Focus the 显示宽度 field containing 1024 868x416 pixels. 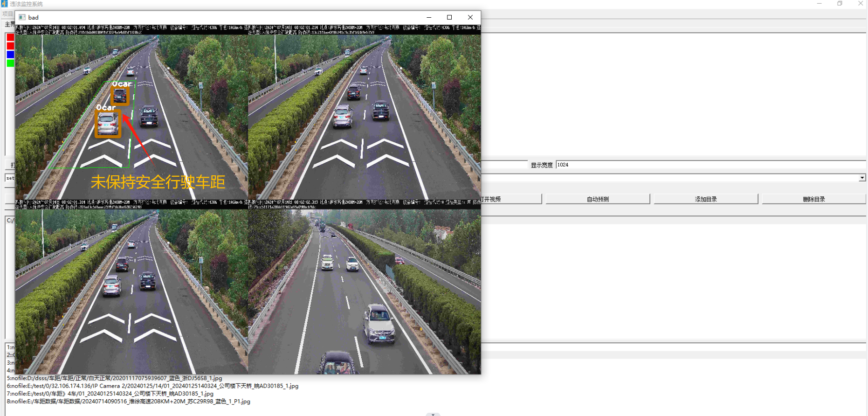click(711, 165)
